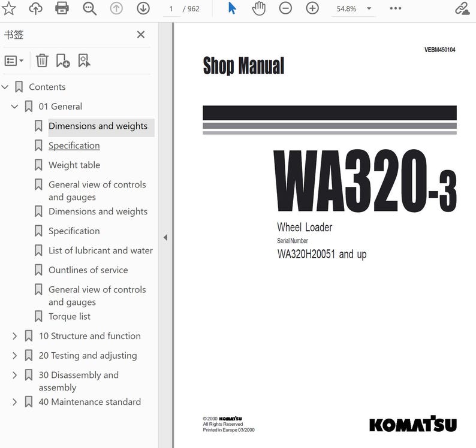Click the page number field showing 1

click(171, 9)
